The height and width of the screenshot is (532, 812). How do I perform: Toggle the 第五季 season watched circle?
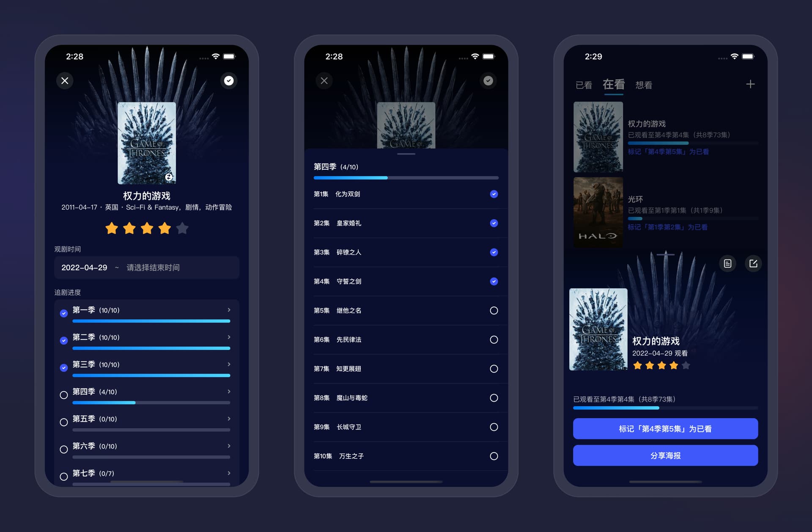click(x=64, y=422)
